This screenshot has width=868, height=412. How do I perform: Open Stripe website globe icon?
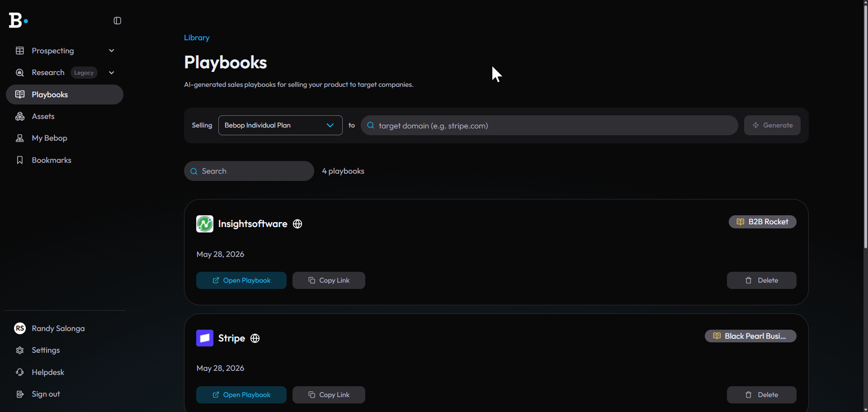click(x=255, y=338)
